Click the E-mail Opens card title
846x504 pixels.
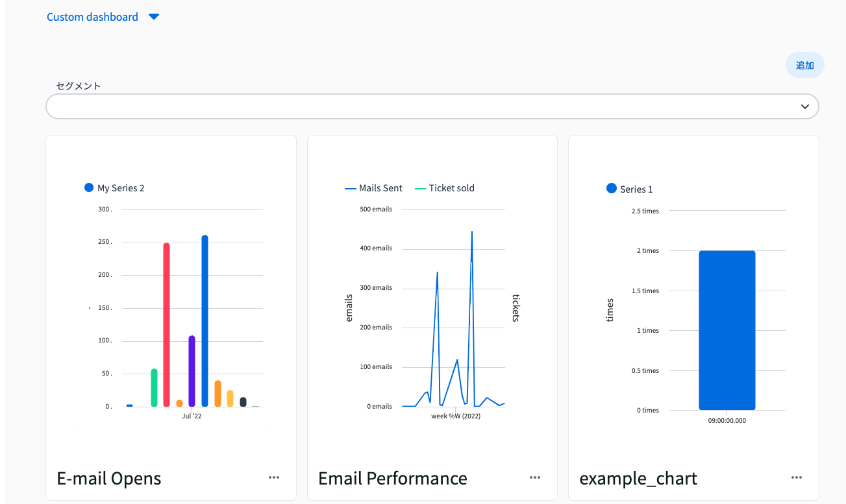(109, 479)
